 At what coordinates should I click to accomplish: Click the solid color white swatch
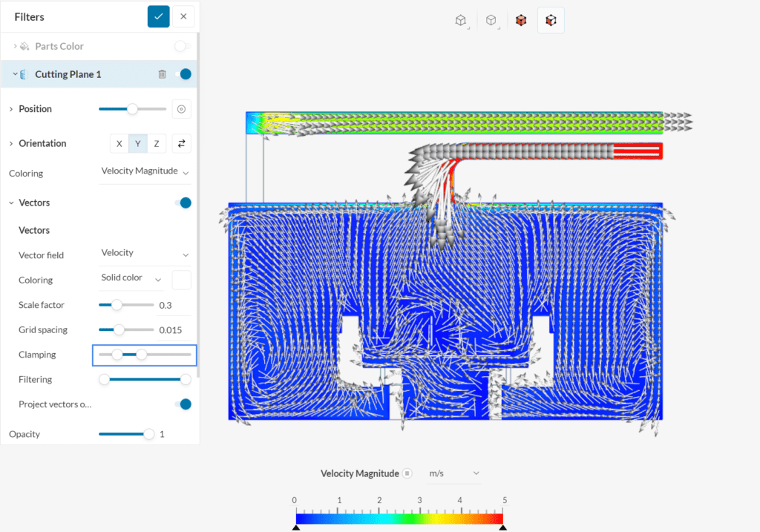[181, 280]
